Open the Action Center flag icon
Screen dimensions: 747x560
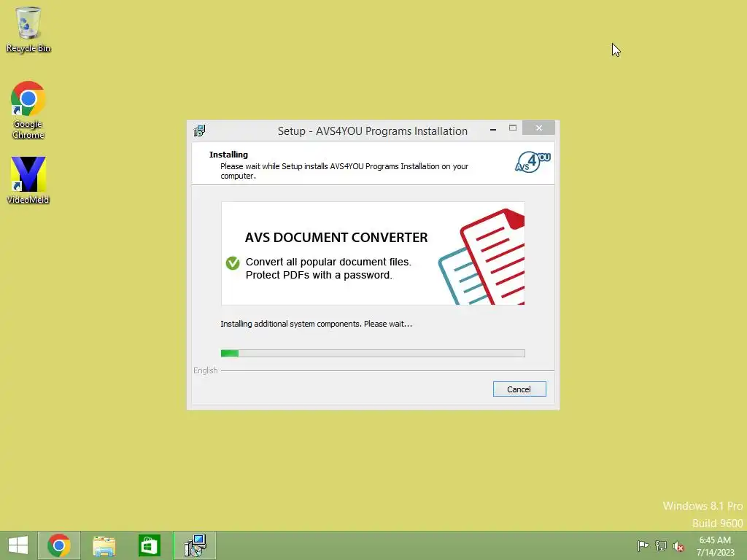tap(643, 545)
